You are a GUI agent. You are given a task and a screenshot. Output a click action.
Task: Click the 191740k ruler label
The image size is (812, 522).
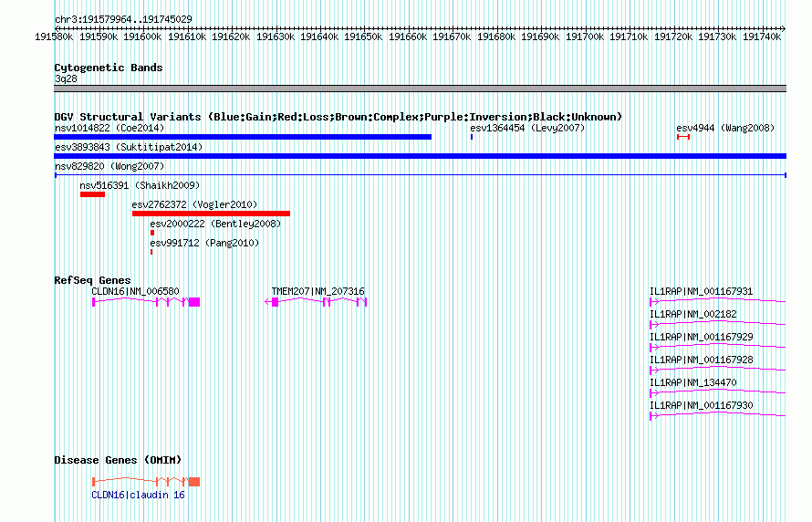(762, 37)
